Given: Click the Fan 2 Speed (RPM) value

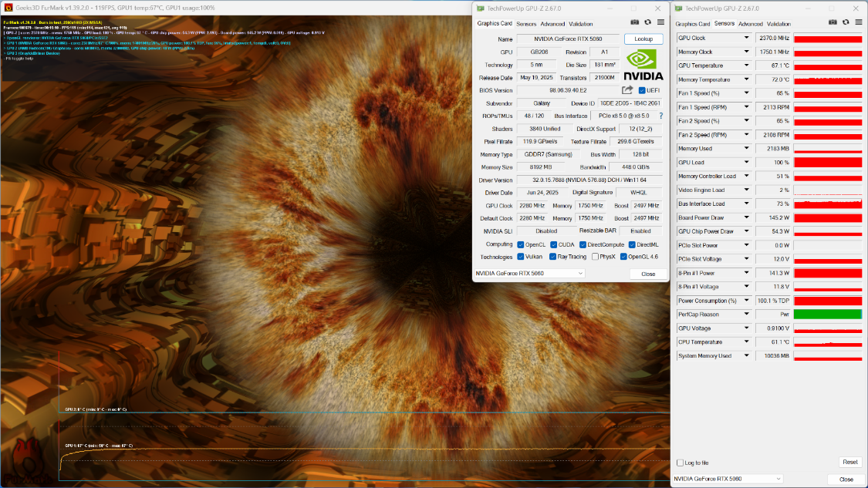Looking at the screenshot, I should (x=773, y=134).
